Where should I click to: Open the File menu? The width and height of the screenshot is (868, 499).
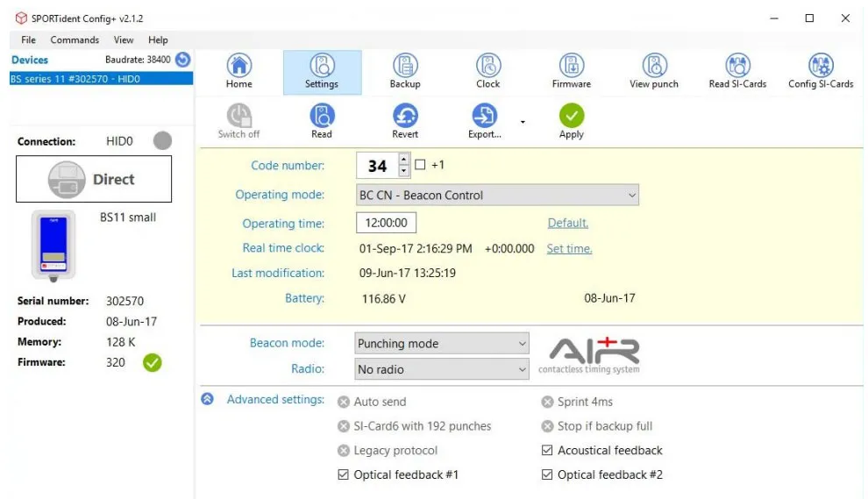[x=28, y=39]
